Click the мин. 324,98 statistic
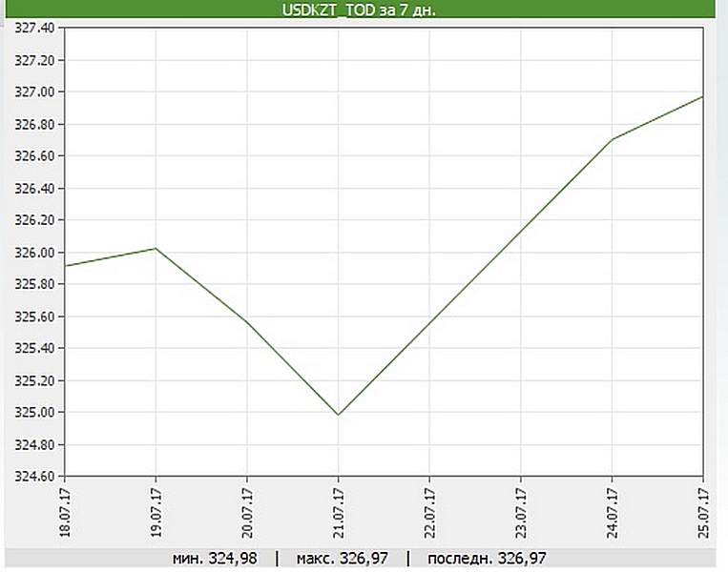This screenshot has height=572, width=728. tap(215, 559)
